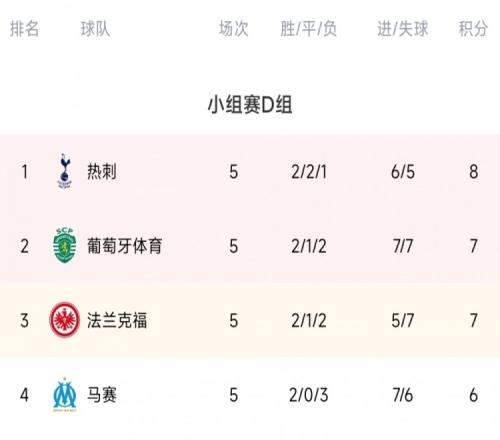
Task: Click the 球队 column header
Action: (x=95, y=28)
